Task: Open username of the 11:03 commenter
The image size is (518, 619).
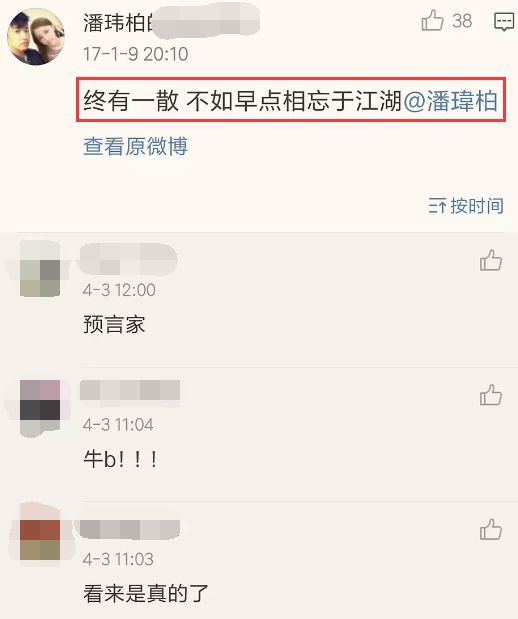Action: [x=130, y=529]
